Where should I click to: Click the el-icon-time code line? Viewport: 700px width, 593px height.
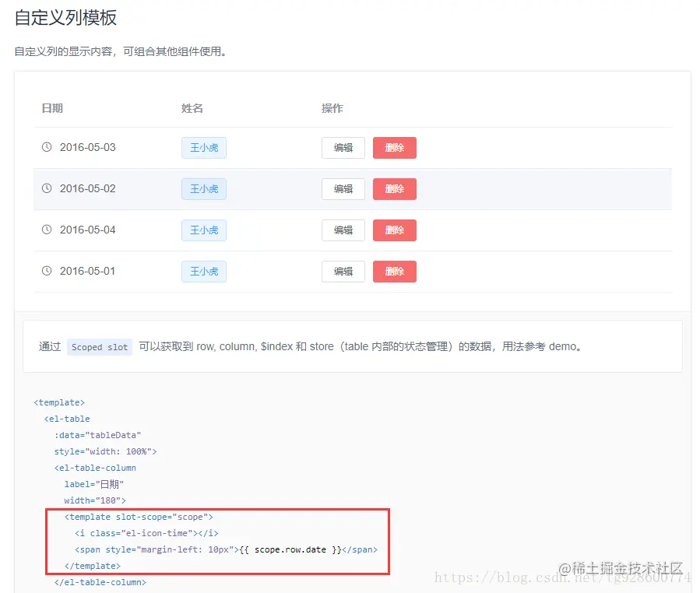point(146,533)
